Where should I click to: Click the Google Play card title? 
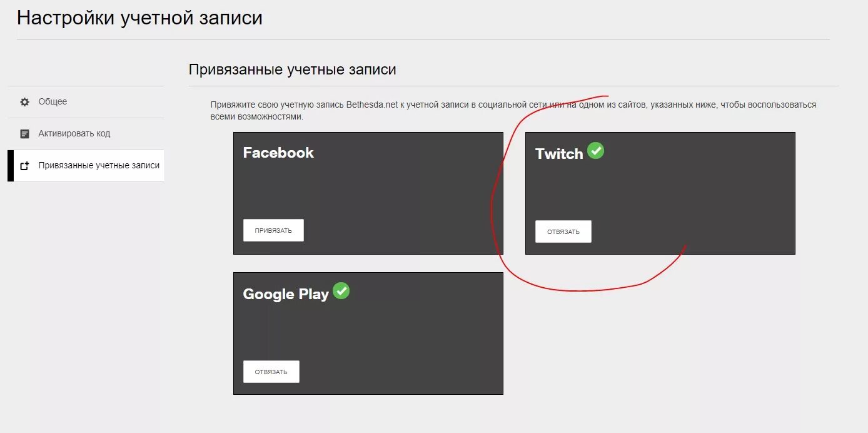[286, 294]
